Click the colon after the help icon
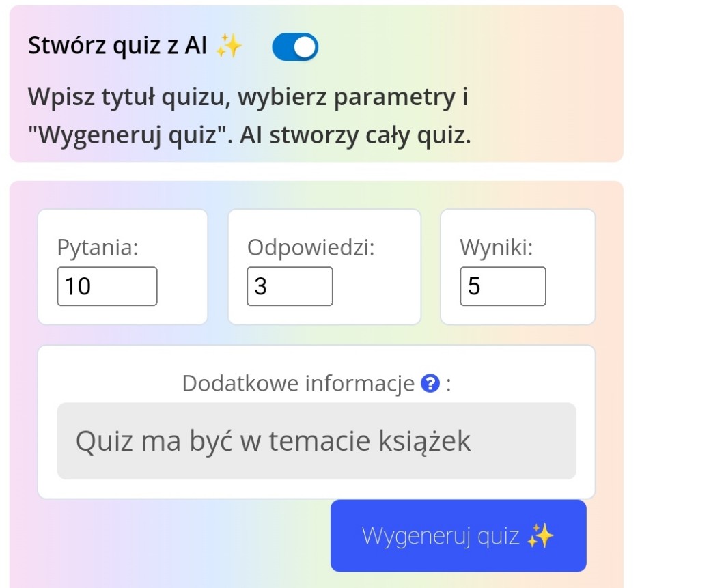Image resolution: width=724 pixels, height=588 pixels. click(x=448, y=385)
